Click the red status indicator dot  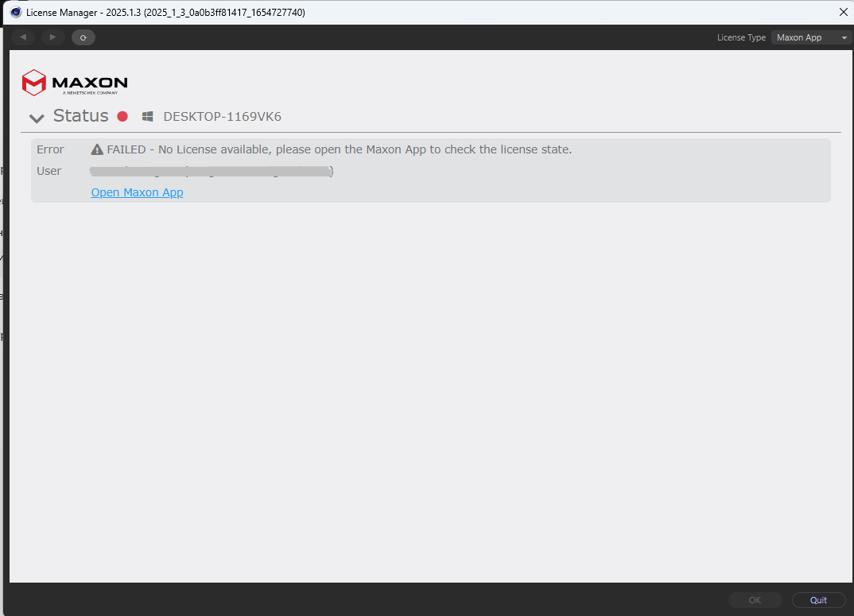coord(122,116)
